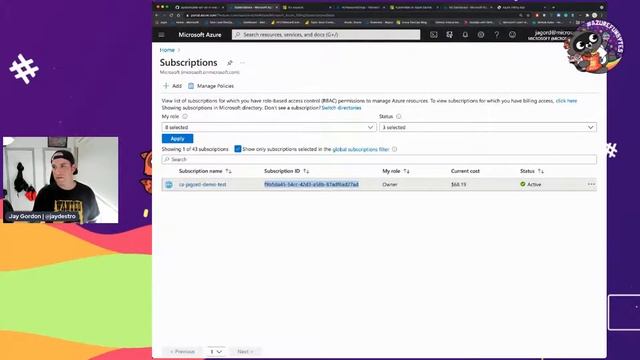This screenshot has width=640, height=360.
Task: Open the Azure portal hamburger menu
Action: (162, 35)
